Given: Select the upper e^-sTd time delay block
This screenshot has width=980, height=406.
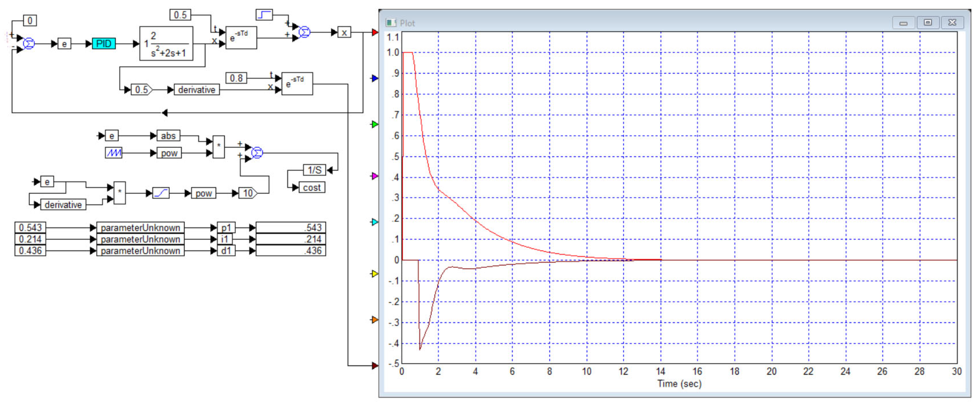Looking at the screenshot, I should point(241,38).
